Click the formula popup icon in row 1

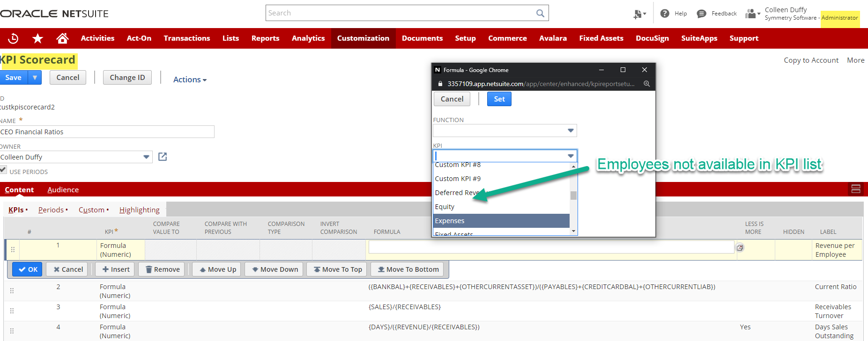pyautogui.click(x=740, y=247)
